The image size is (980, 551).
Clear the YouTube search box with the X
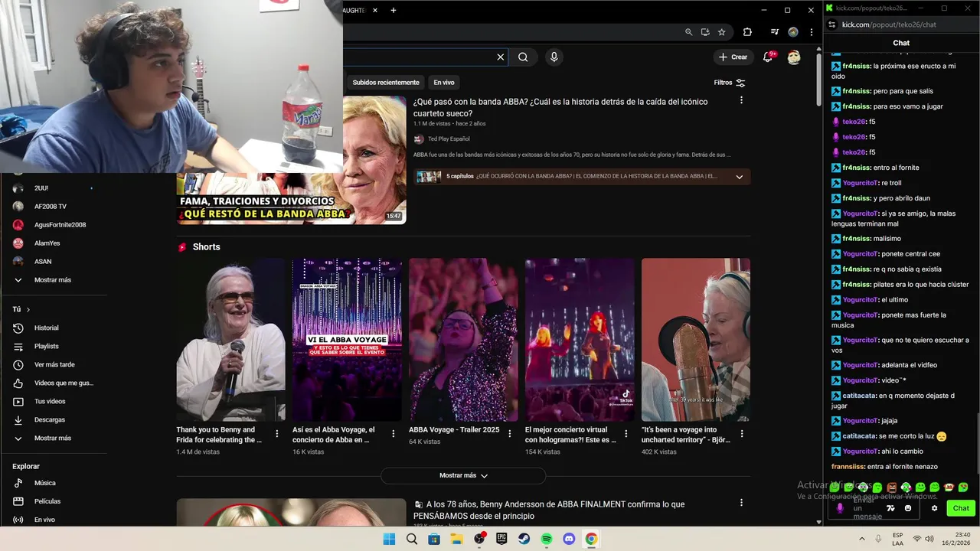(501, 57)
